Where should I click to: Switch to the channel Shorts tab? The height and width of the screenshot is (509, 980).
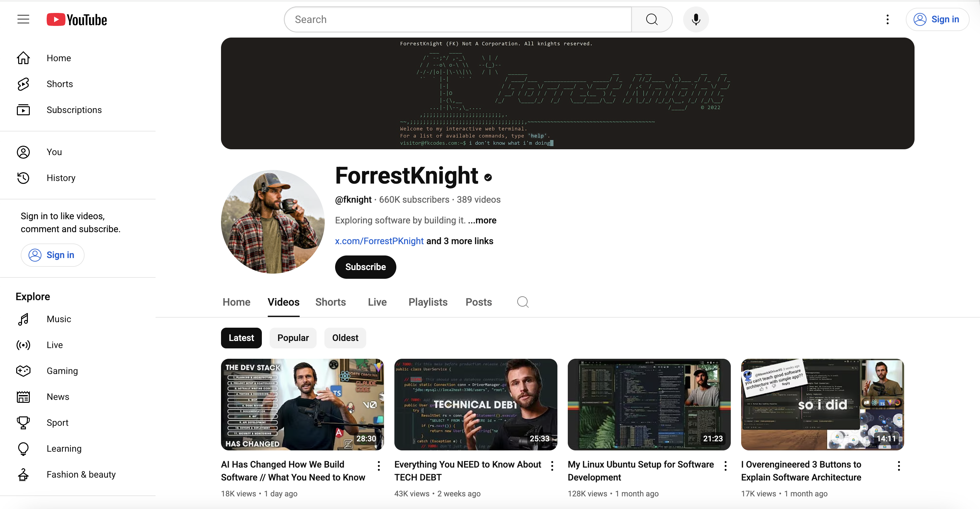[x=330, y=302]
